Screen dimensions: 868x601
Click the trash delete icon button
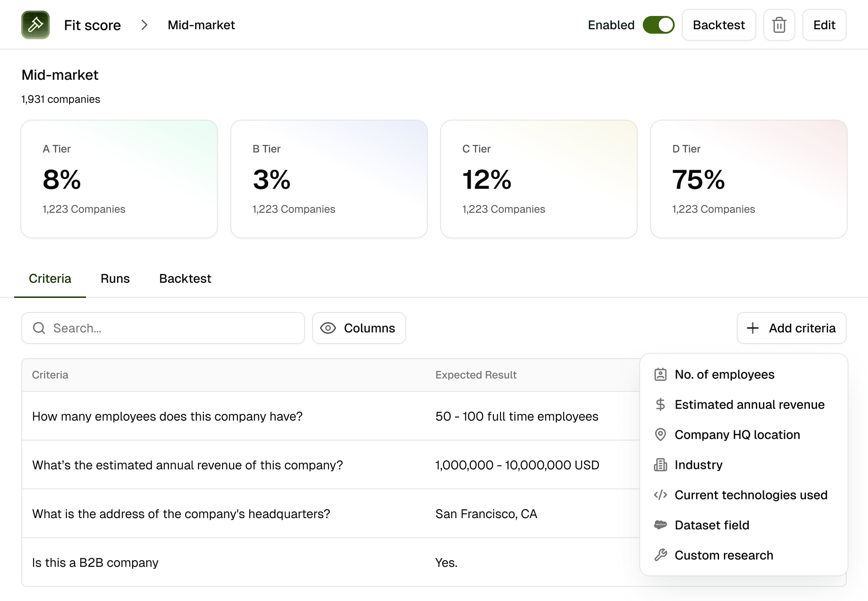(779, 25)
